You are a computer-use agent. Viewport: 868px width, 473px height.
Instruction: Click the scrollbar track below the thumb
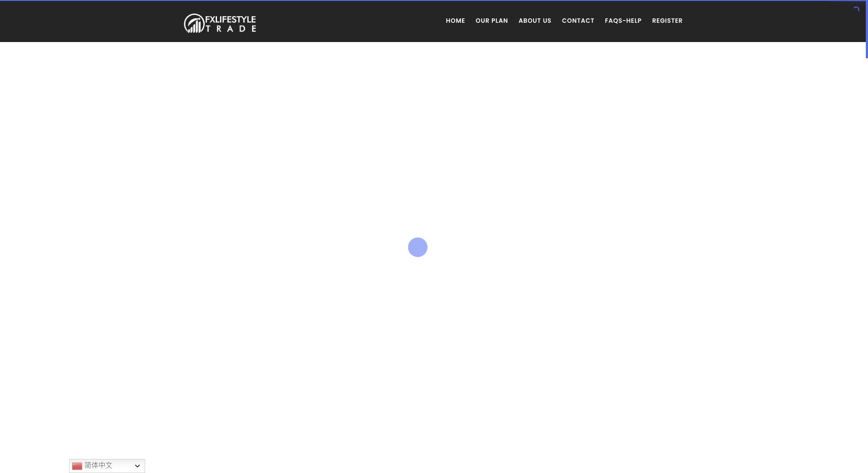(867, 263)
